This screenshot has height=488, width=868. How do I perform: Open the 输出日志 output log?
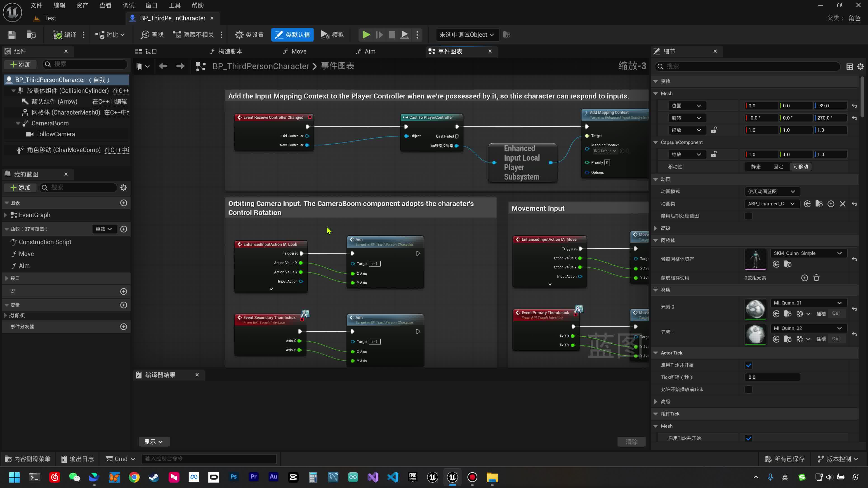[x=78, y=459]
